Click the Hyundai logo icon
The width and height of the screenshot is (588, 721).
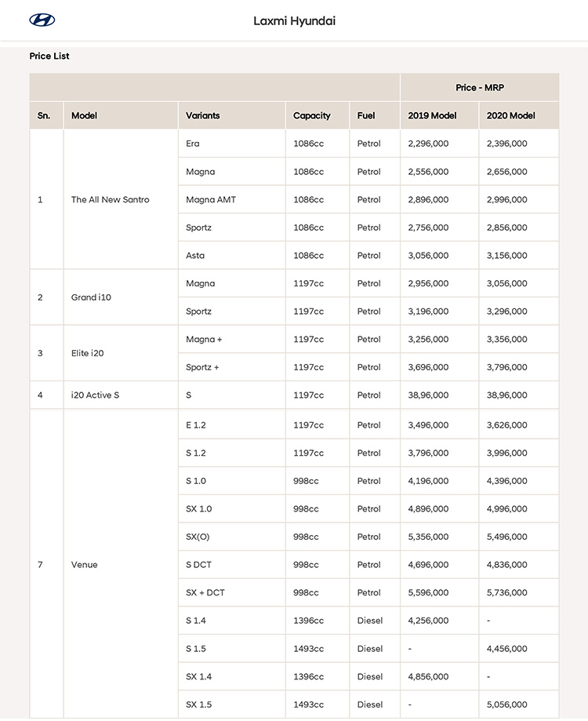(x=42, y=20)
